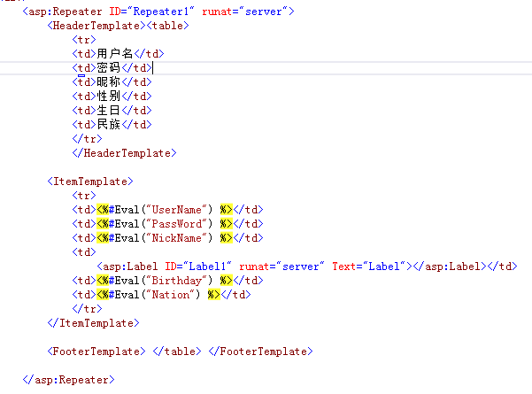Viewport: 532px width, 394px height.
Task: Click the Eval PassWord expression
Action: (165, 224)
